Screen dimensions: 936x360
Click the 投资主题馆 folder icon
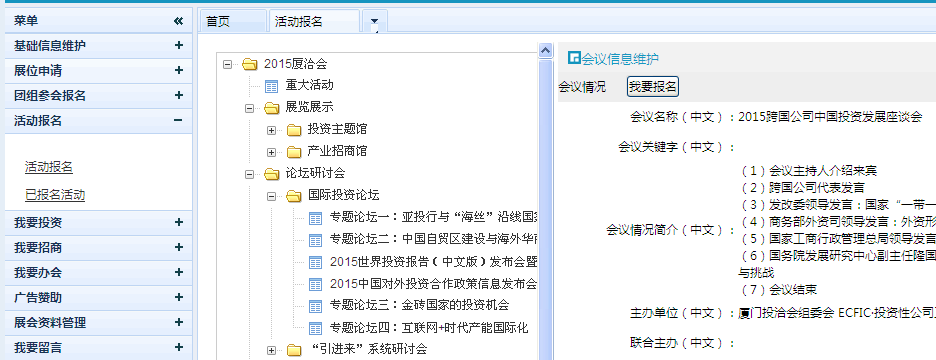(294, 130)
